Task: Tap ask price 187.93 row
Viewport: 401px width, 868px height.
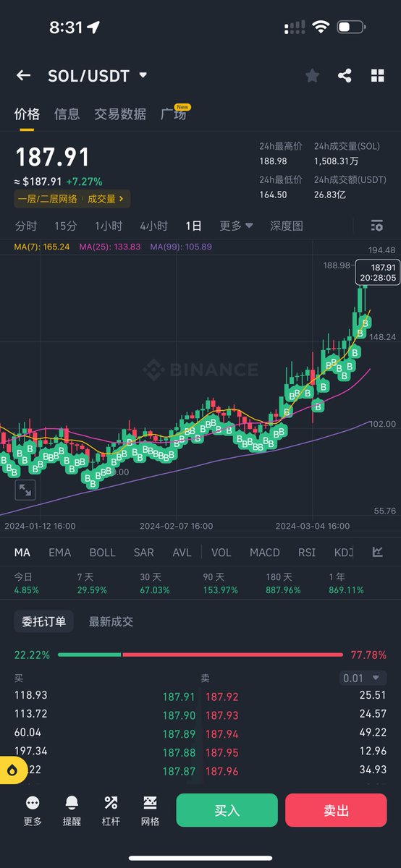Action: tap(221, 715)
